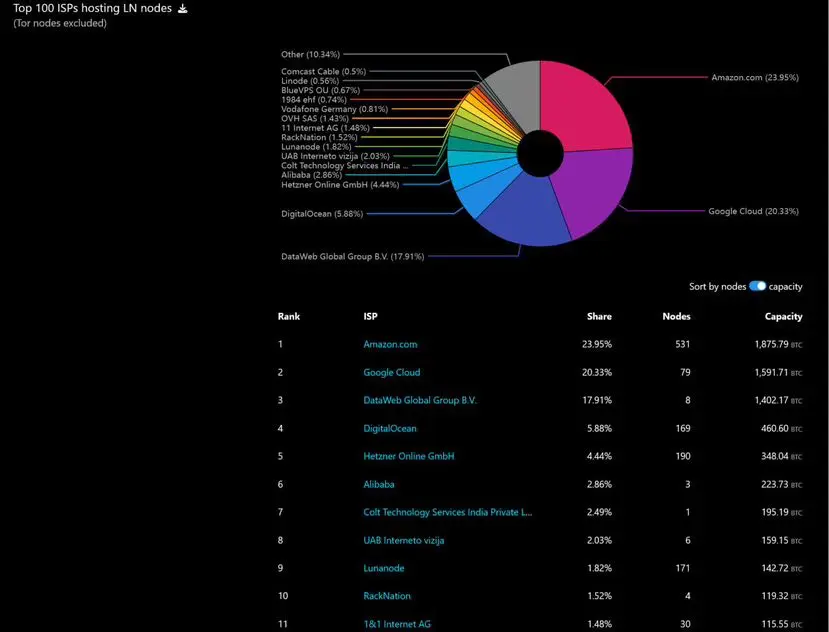The image size is (829, 632).
Task: Download the Top 100 ISPs data
Action: pyautogui.click(x=182, y=8)
